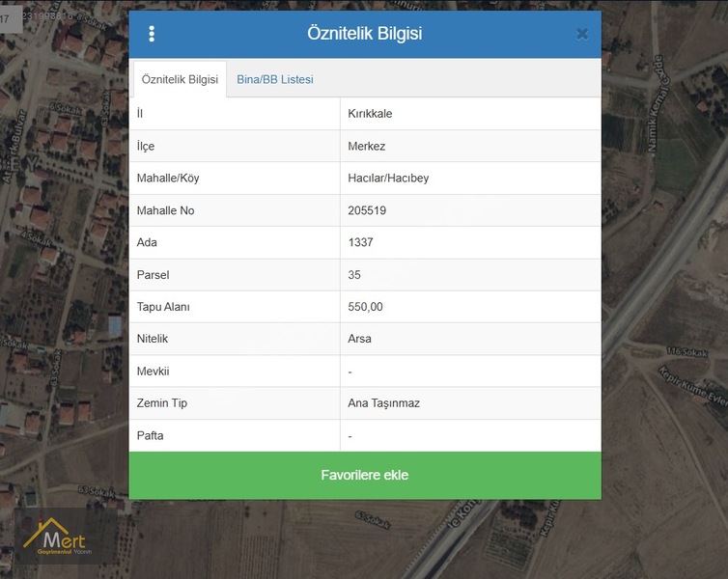Select the Ana Taşınmaz value
The width and height of the screenshot is (728, 579).
[x=383, y=403]
